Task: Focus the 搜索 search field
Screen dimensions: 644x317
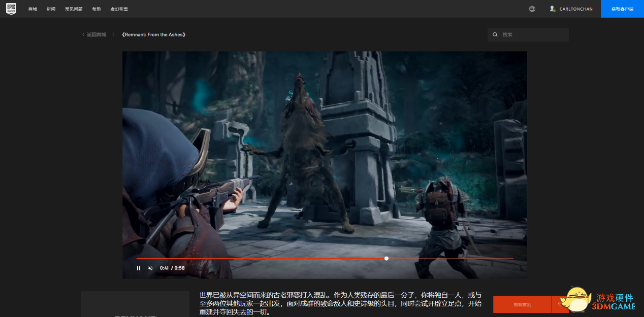Action: [528, 34]
